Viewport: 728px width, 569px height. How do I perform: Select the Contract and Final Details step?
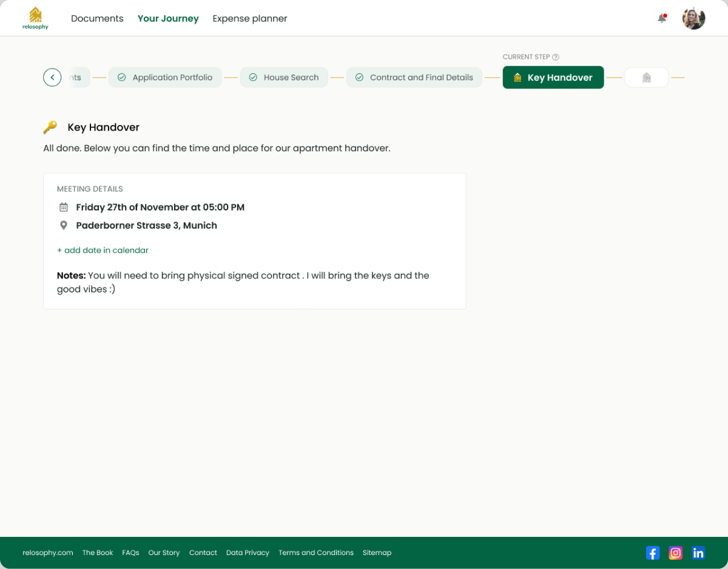[x=414, y=78]
